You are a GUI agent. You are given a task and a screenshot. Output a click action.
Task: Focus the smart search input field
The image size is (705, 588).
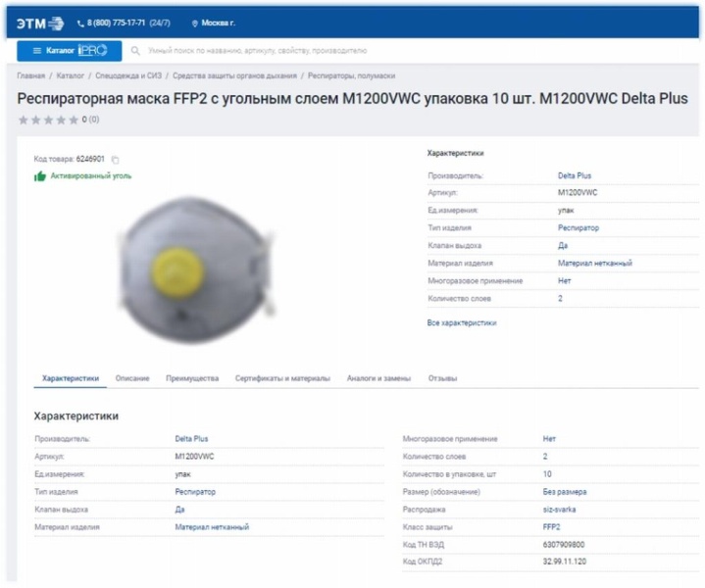click(257, 51)
